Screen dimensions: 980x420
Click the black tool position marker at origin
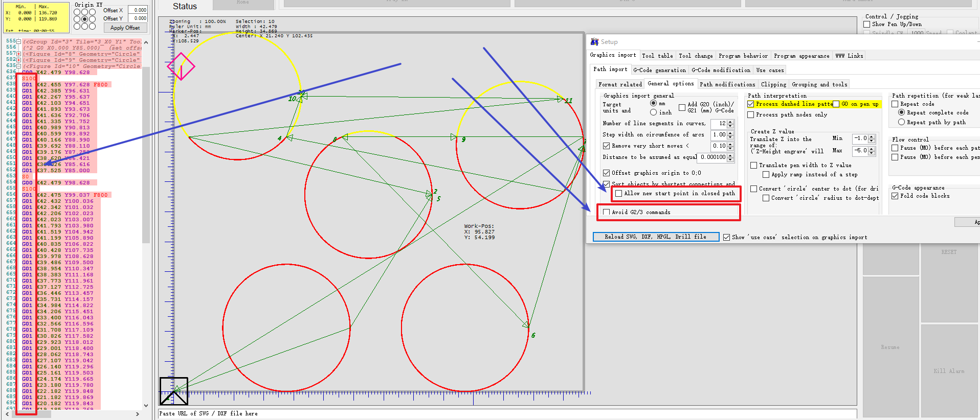coord(174,391)
